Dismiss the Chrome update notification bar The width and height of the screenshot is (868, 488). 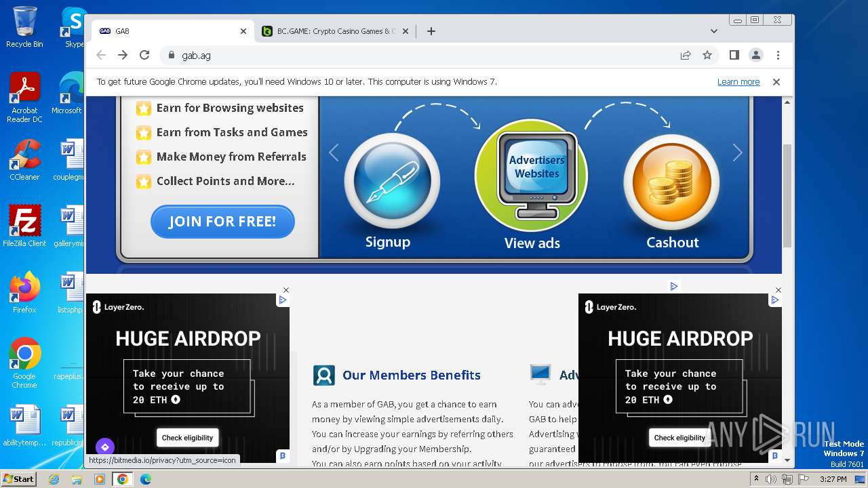click(x=776, y=81)
